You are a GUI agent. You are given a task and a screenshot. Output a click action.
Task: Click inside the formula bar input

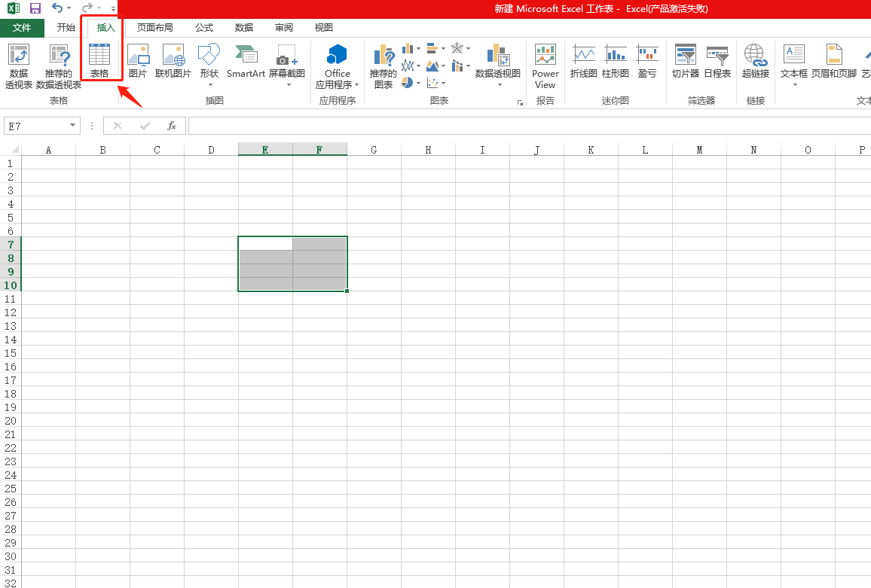click(x=527, y=126)
